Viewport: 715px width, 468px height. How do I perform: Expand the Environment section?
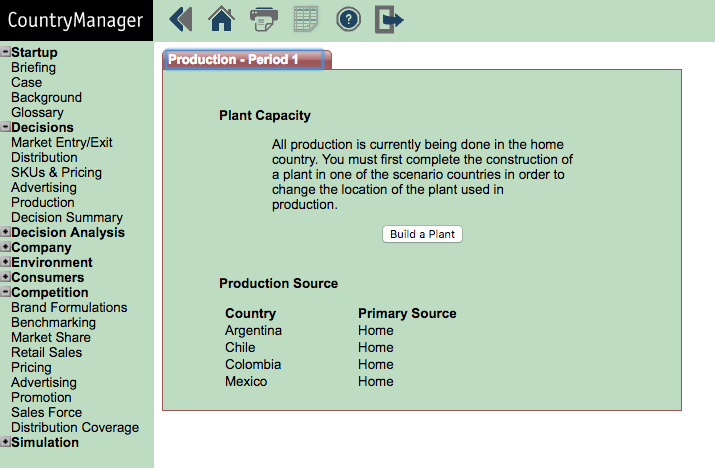[x=5, y=262]
